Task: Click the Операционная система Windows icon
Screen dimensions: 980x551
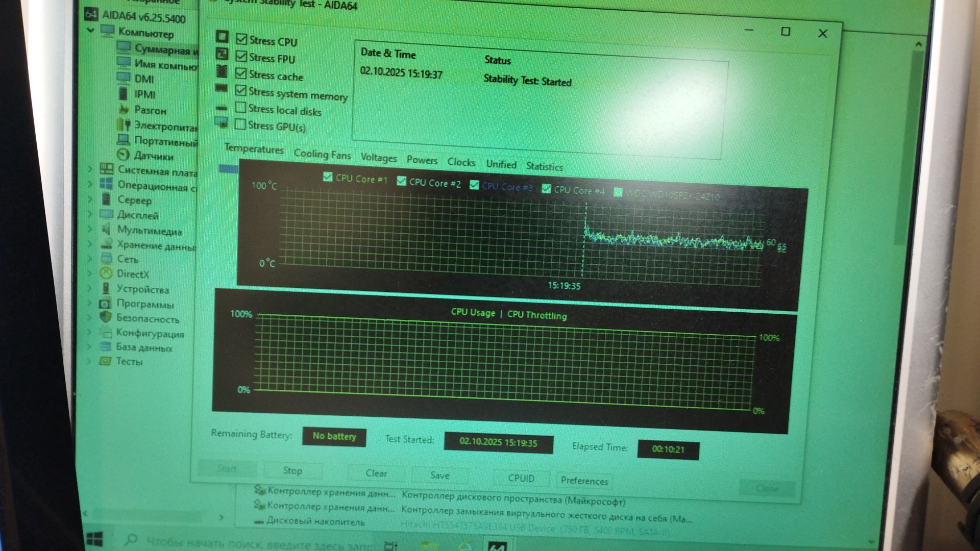Action: [x=106, y=184]
